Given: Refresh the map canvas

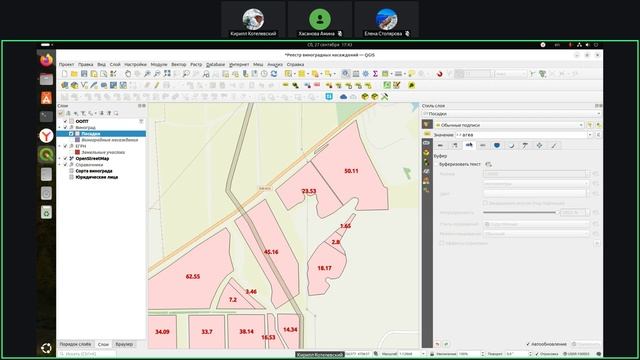Looking at the screenshot, I should (274, 74).
